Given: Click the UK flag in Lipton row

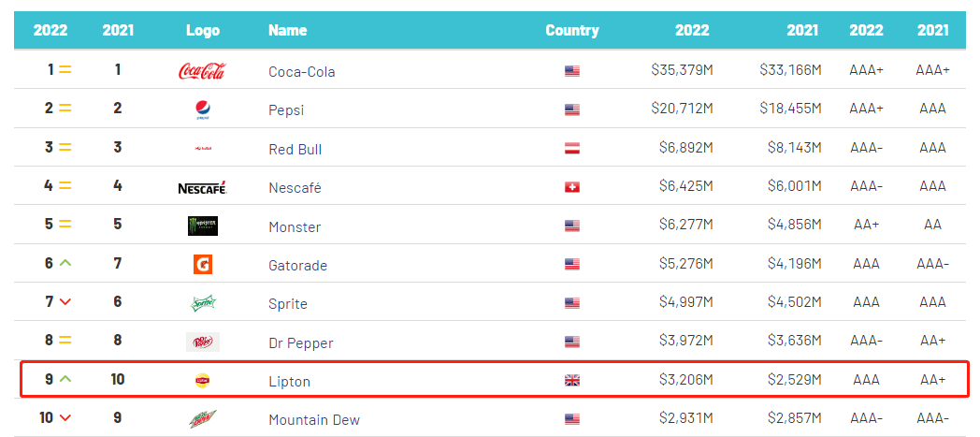Looking at the screenshot, I should click(x=572, y=381).
